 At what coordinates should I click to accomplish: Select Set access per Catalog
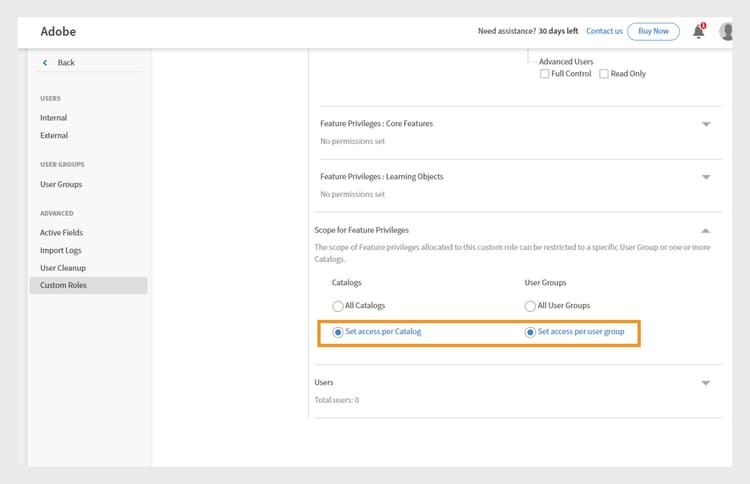click(x=337, y=332)
